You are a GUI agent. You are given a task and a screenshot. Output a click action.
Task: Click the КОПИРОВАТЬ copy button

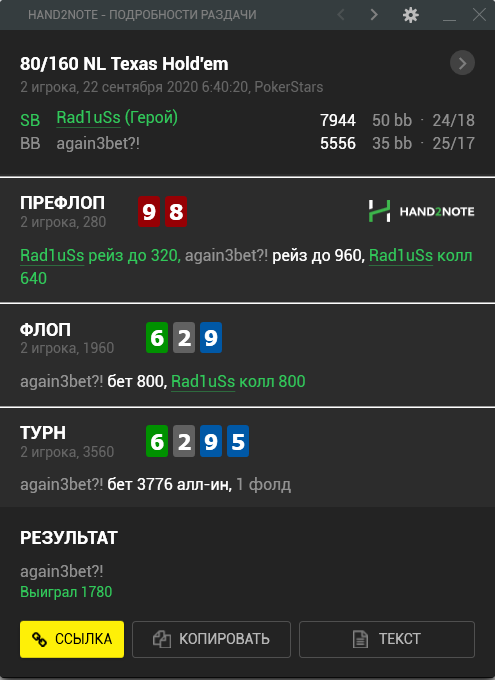211,639
